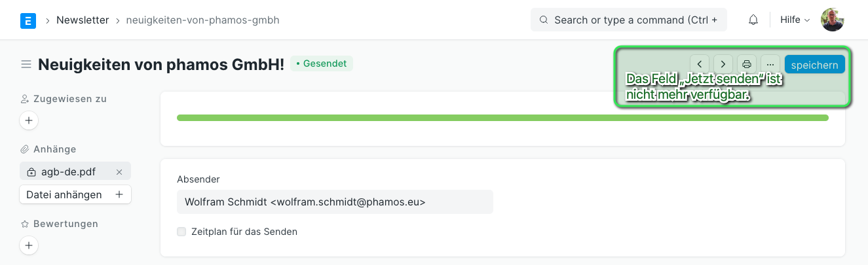The height and width of the screenshot is (265, 868).
Task: Remove the agb-de.pdf attachment
Action: 119,172
